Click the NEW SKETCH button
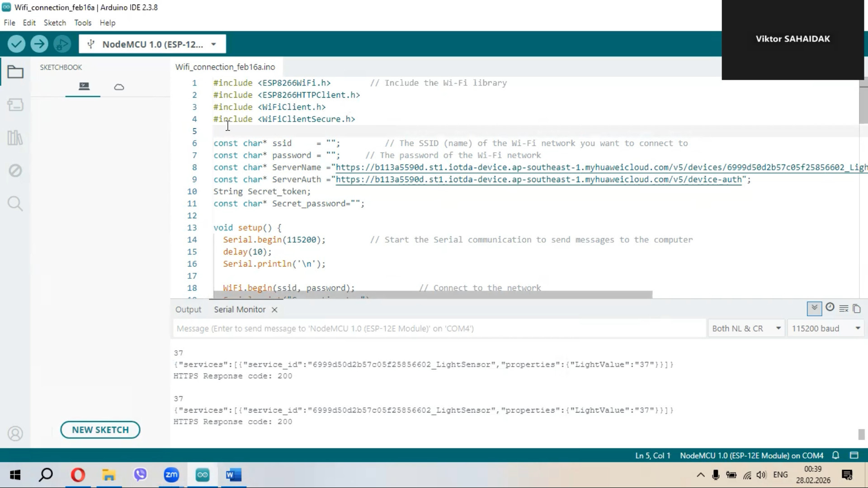 point(100,430)
